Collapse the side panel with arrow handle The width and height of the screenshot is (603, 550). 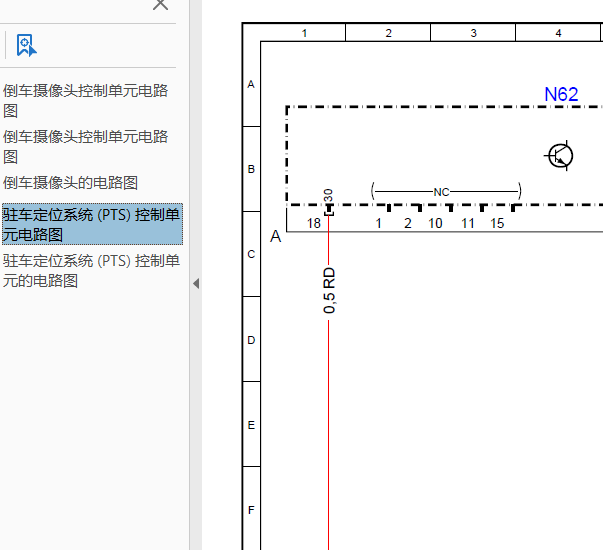pyautogui.click(x=196, y=283)
